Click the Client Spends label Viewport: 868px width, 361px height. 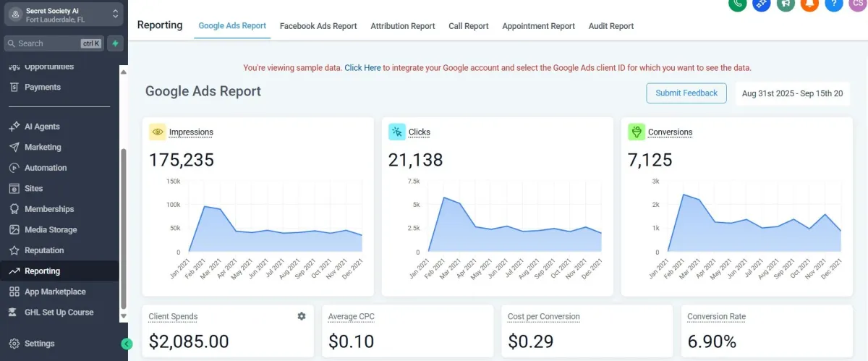pos(173,316)
